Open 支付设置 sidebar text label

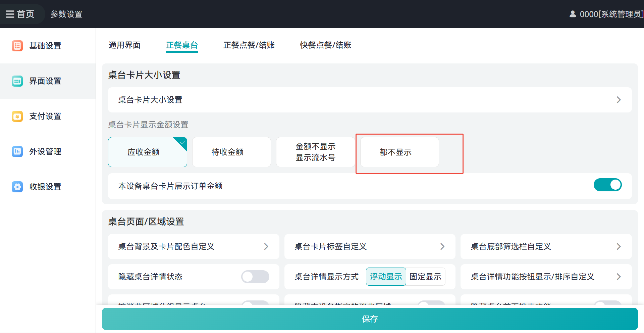(45, 116)
